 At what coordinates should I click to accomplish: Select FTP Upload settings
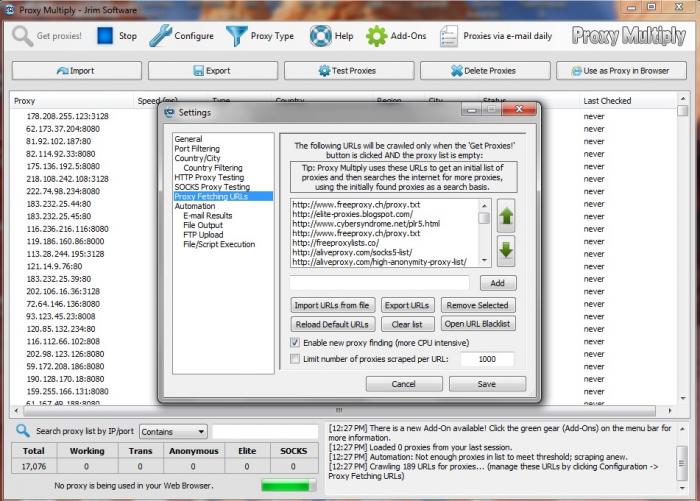click(x=203, y=235)
